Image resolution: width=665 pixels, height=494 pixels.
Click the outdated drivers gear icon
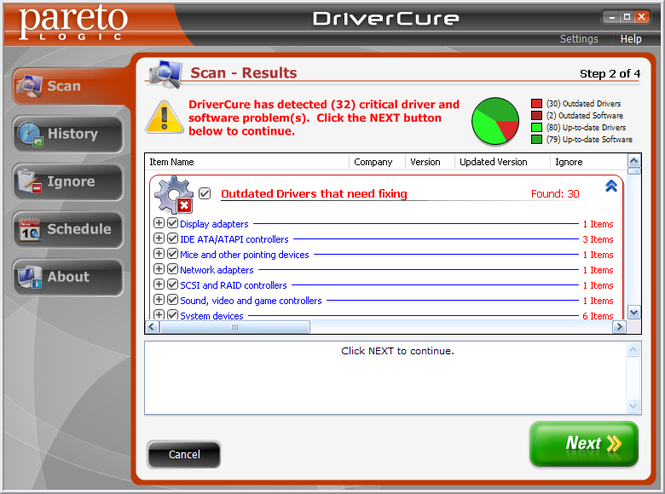pos(174,195)
